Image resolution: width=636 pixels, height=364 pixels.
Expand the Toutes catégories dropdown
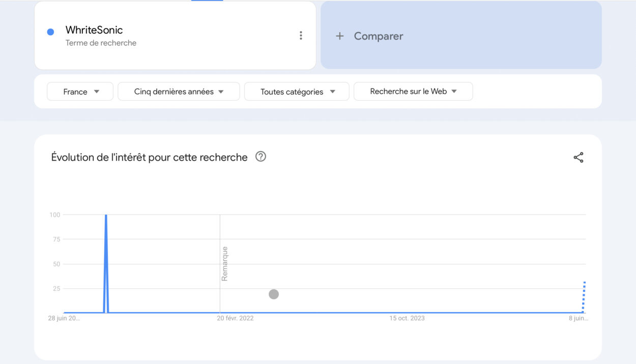(x=297, y=92)
